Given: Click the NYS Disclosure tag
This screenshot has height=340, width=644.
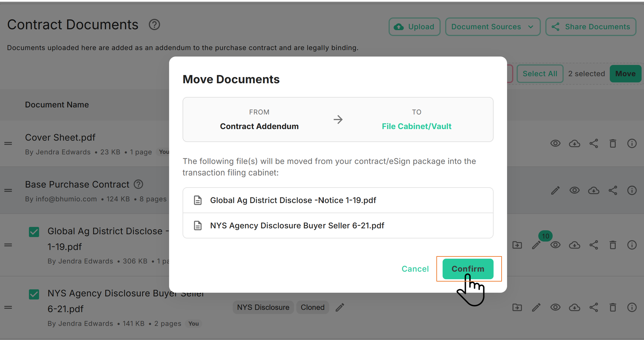Looking at the screenshot, I should (263, 307).
